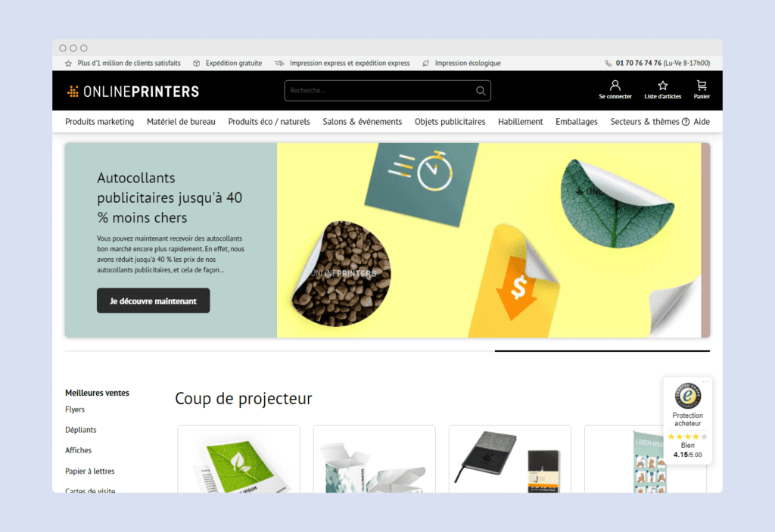Open the Dépliants link
775x532 pixels.
pyautogui.click(x=80, y=430)
